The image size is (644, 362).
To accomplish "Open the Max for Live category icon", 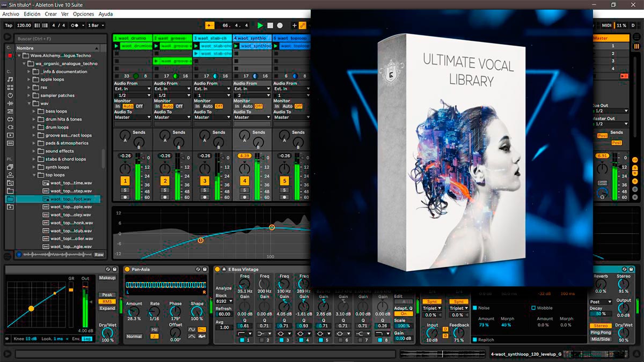I will pos(10,119).
